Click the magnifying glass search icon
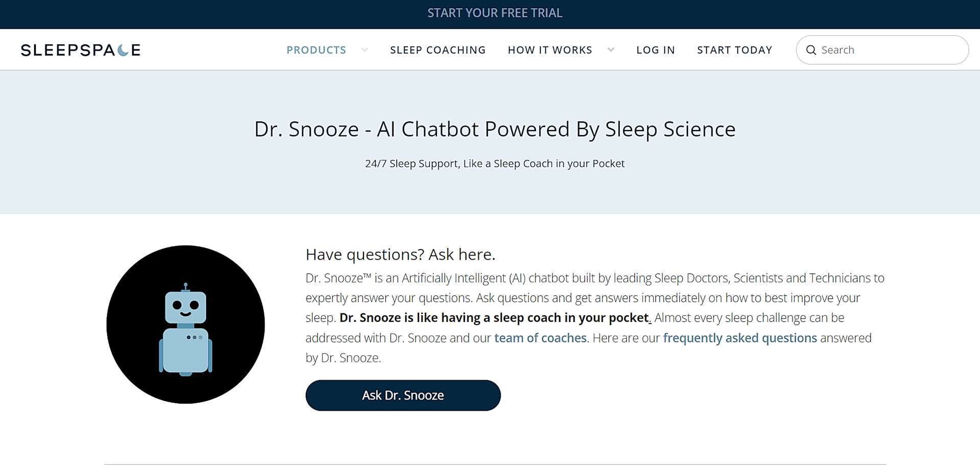The width and height of the screenshot is (980, 473). pos(811,50)
